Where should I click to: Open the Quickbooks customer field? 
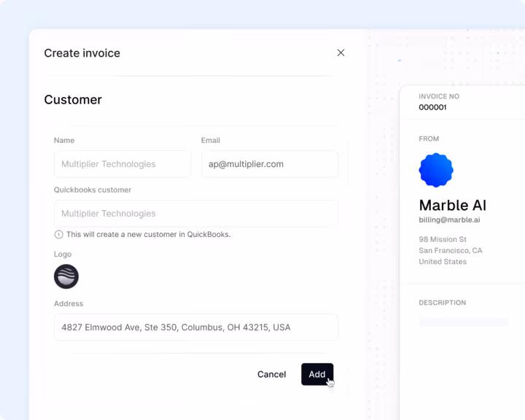(x=196, y=214)
